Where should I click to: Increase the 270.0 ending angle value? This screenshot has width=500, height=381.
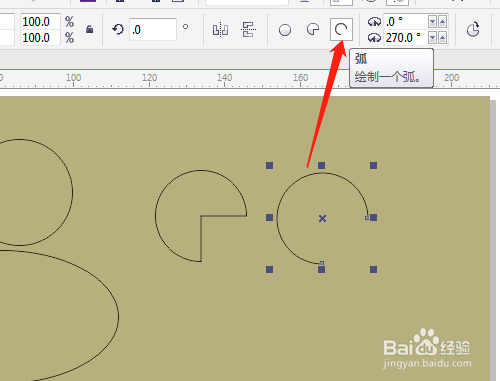tap(442, 38)
